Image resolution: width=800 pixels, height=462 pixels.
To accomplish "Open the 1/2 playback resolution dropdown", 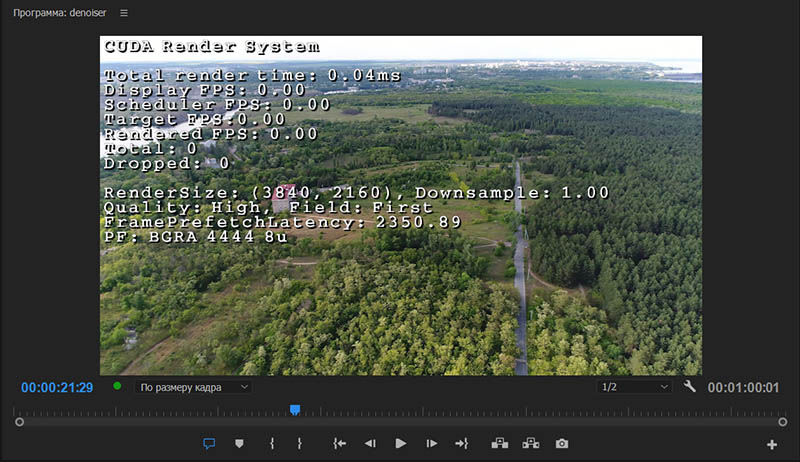I will [x=634, y=387].
